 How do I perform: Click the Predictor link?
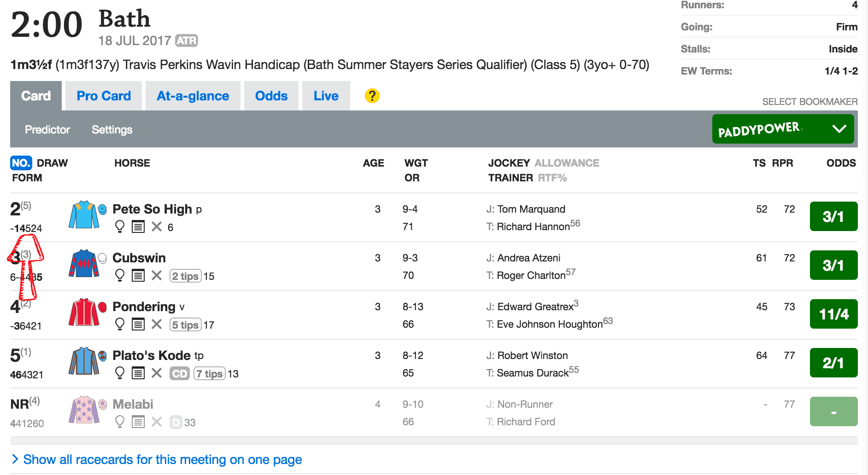47,130
